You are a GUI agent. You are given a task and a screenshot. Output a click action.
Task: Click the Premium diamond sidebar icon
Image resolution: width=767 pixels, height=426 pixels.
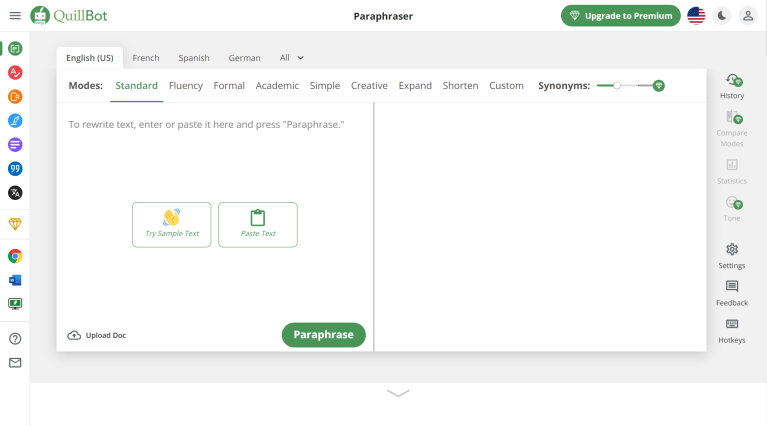(x=15, y=224)
